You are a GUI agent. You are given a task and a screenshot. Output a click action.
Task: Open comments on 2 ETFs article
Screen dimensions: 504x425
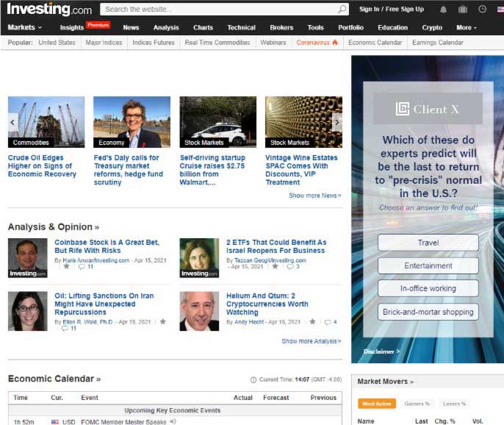[293, 267]
